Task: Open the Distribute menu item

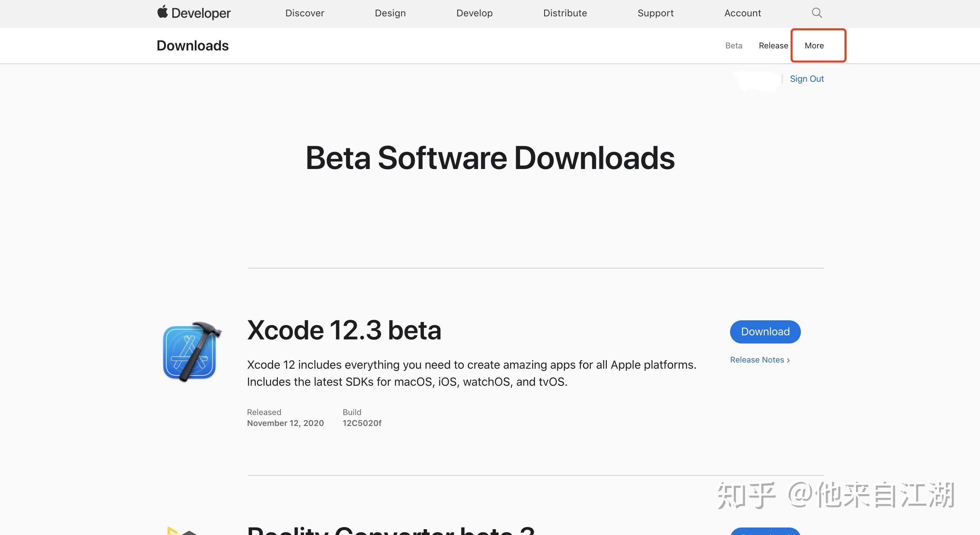Action: (565, 13)
